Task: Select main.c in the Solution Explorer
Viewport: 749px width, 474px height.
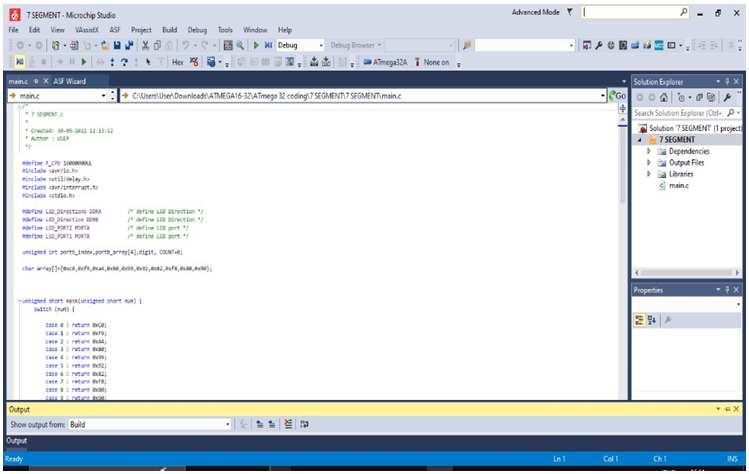Action: 677,186
